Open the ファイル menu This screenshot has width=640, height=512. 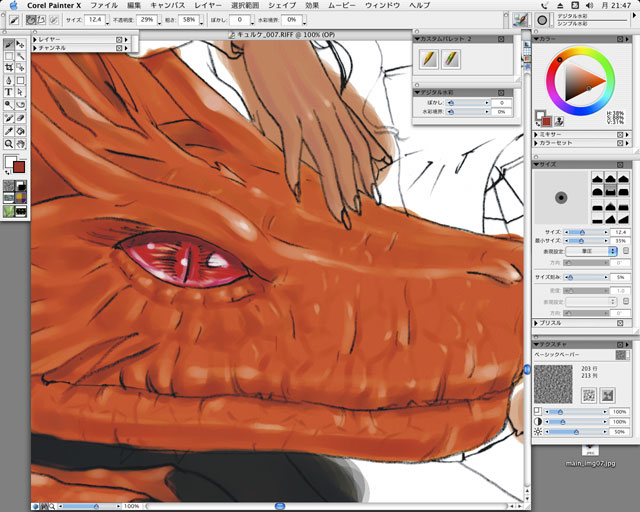point(104,5)
